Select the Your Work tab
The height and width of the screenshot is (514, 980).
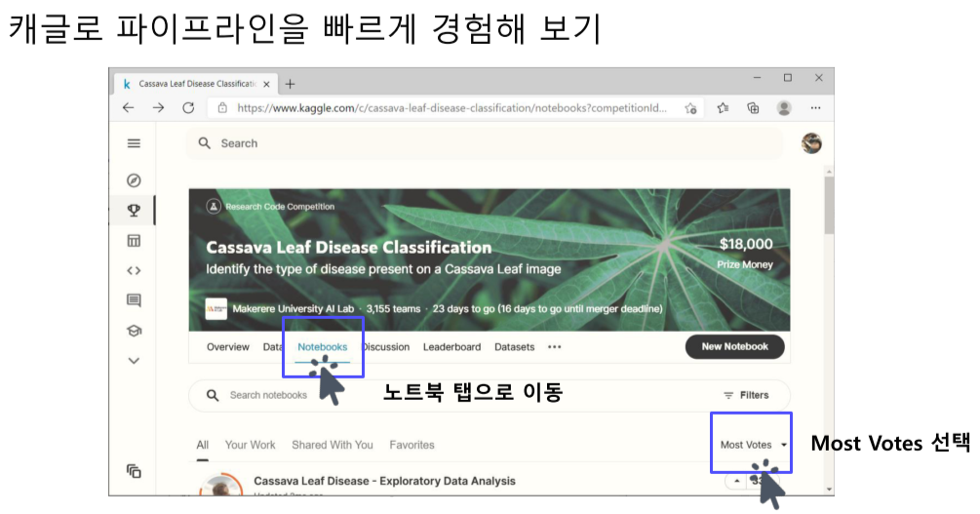(250, 445)
